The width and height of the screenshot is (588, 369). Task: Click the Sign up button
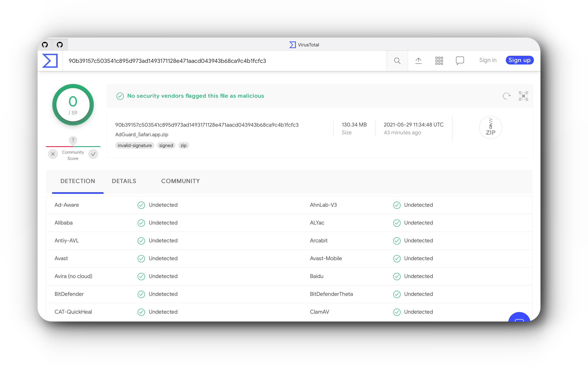(x=519, y=60)
